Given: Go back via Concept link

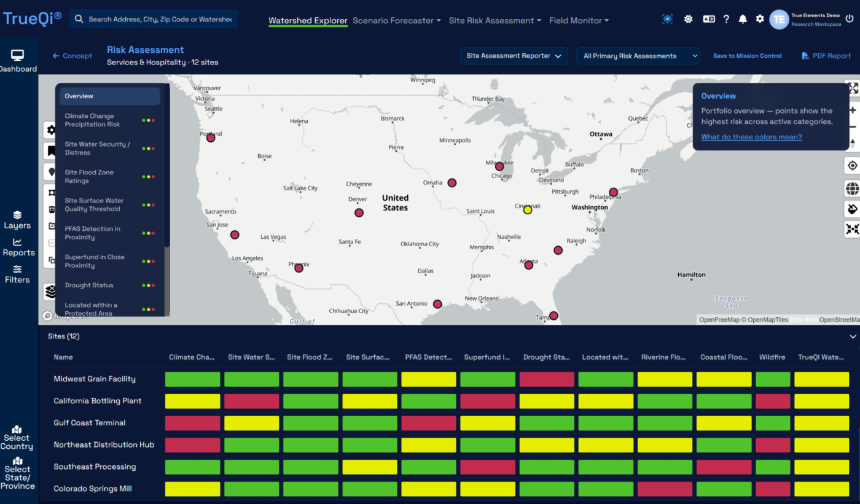Looking at the screenshot, I should pos(72,56).
